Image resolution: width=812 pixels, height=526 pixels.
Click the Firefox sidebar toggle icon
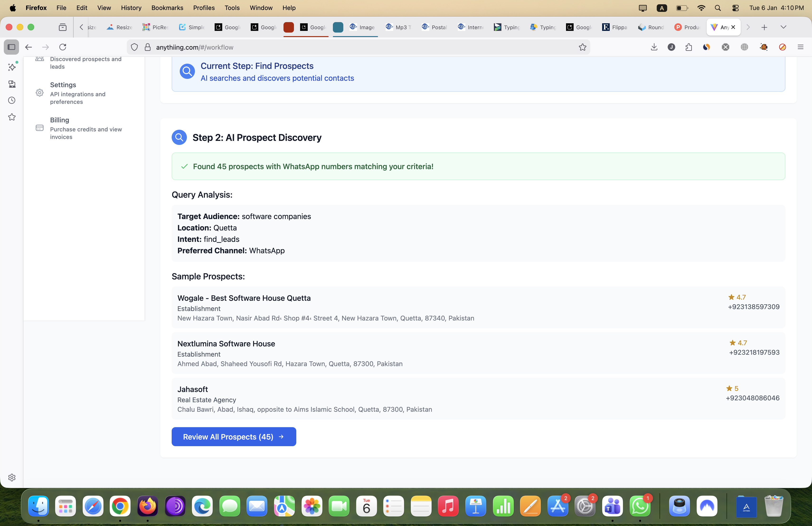coord(11,47)
